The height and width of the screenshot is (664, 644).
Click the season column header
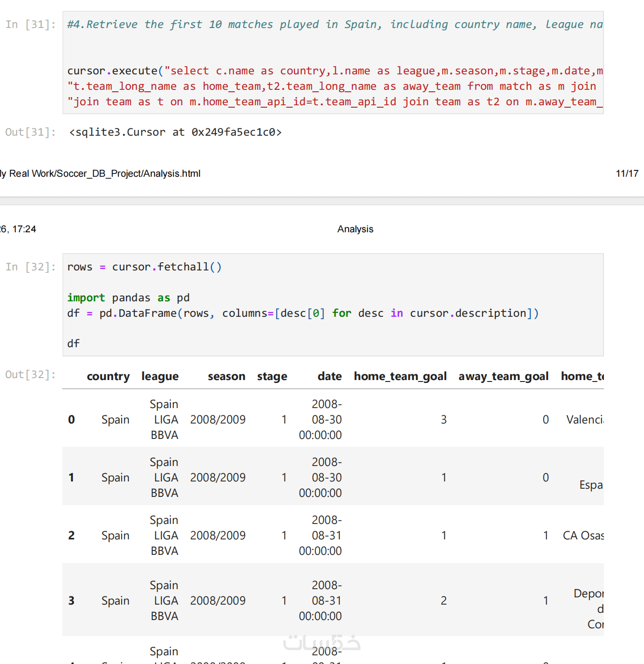pyautogui.click(x=226, y=377)
